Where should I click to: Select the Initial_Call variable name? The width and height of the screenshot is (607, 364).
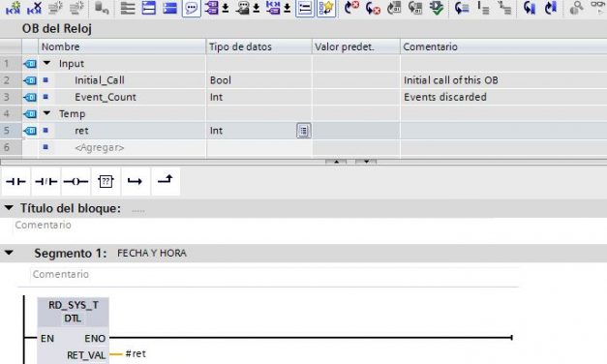[100, 80]
